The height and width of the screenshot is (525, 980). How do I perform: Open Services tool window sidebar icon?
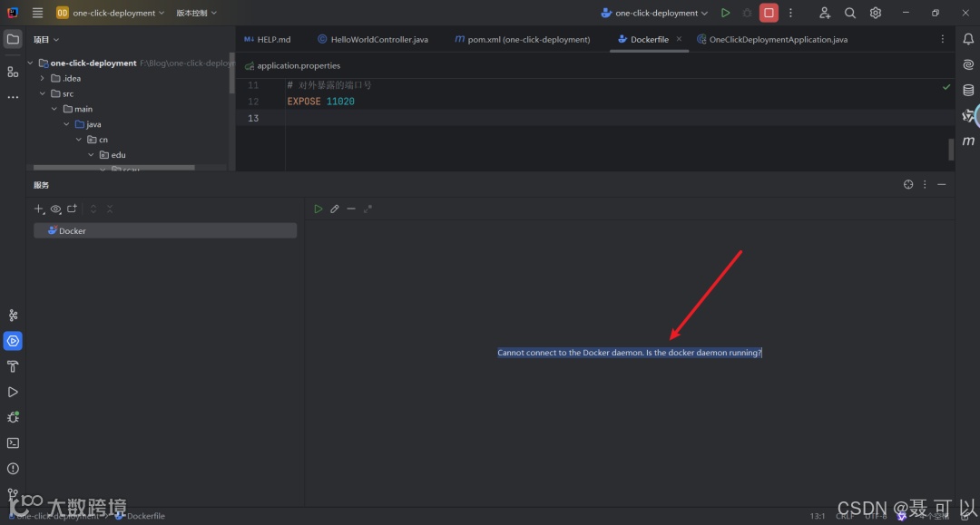click(13, 341)
